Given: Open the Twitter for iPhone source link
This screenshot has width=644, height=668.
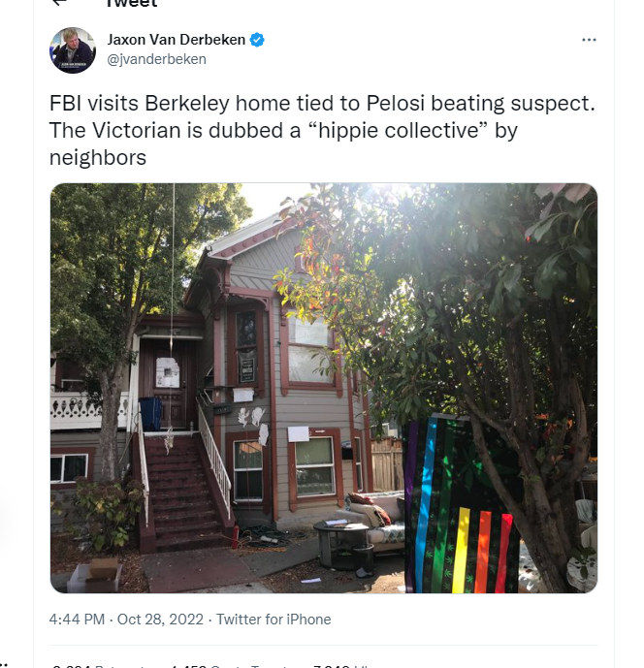Looking at the screenshot, I should [x=274, y=619].
